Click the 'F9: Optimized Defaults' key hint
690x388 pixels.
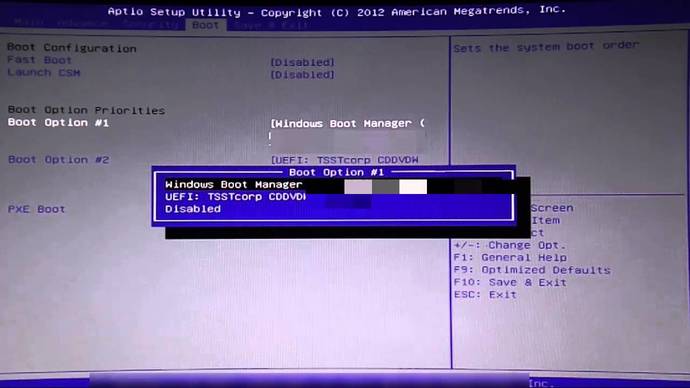coord(532,270)
